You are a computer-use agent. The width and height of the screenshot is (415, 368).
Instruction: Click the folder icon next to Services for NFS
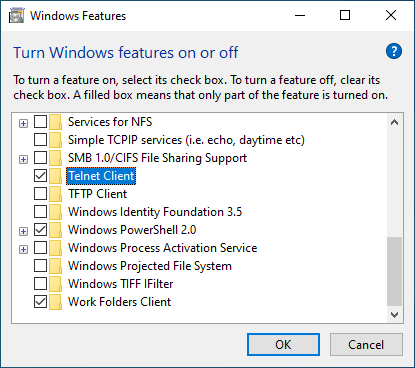tap(55, 122)
